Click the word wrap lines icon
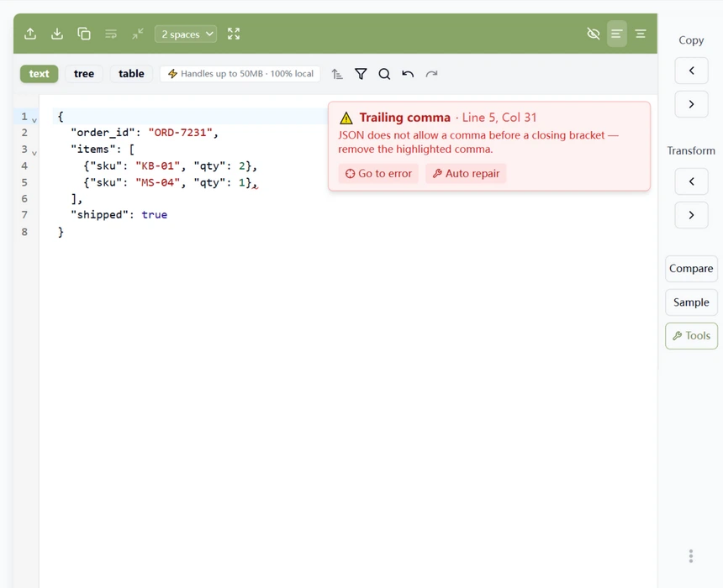The height and width of the screenshot is (588, 723). click(x=111, y=34)
